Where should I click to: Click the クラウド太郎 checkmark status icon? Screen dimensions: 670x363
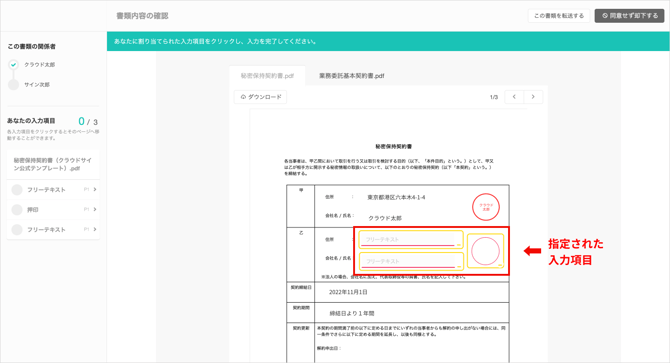pos(14,64)
